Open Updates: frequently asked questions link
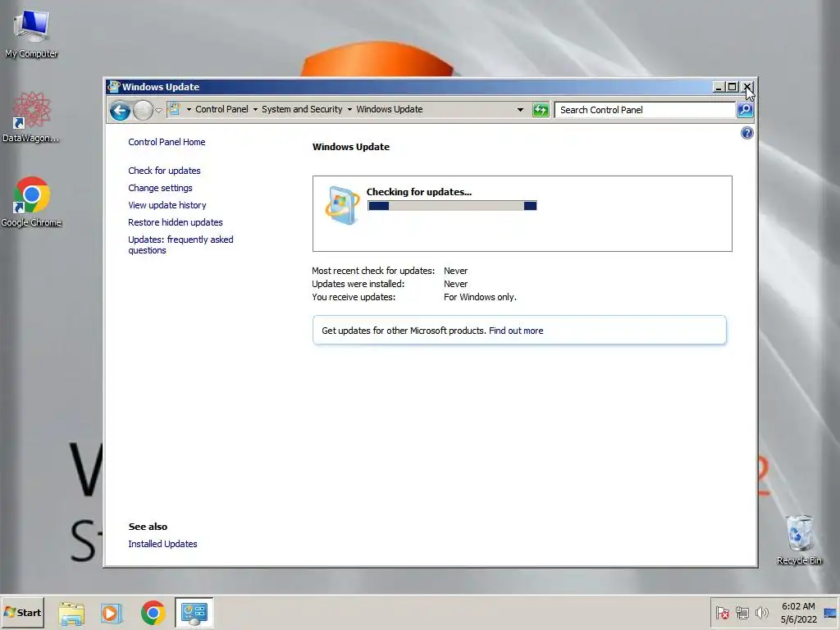This screenshot has width=840, height=630. 180,244
